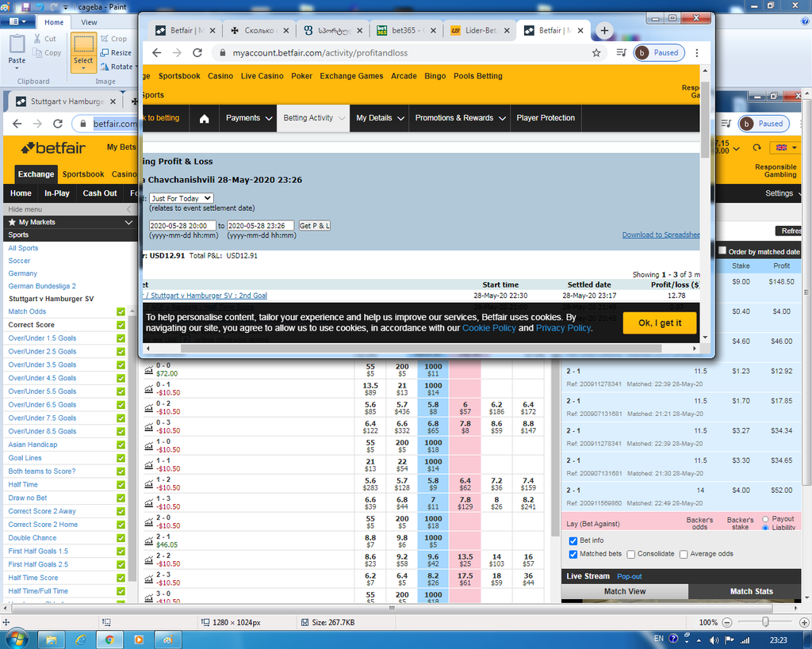812x649 pixels.
Task: Zoom in with Paint's plus button
Action: 804,623
